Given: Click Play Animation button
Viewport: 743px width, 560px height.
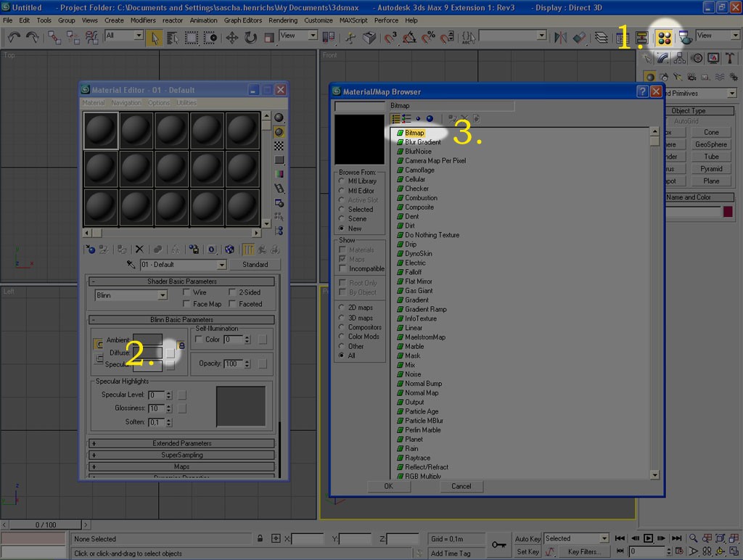Looking at the screenshot, I should (648, 538).
